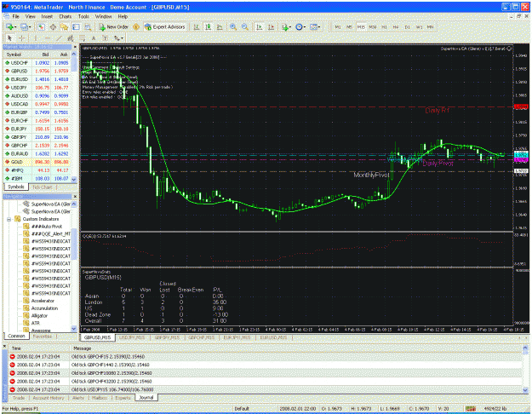Select the crosshair tool
The image size is (532, 414).
[21, 38]
